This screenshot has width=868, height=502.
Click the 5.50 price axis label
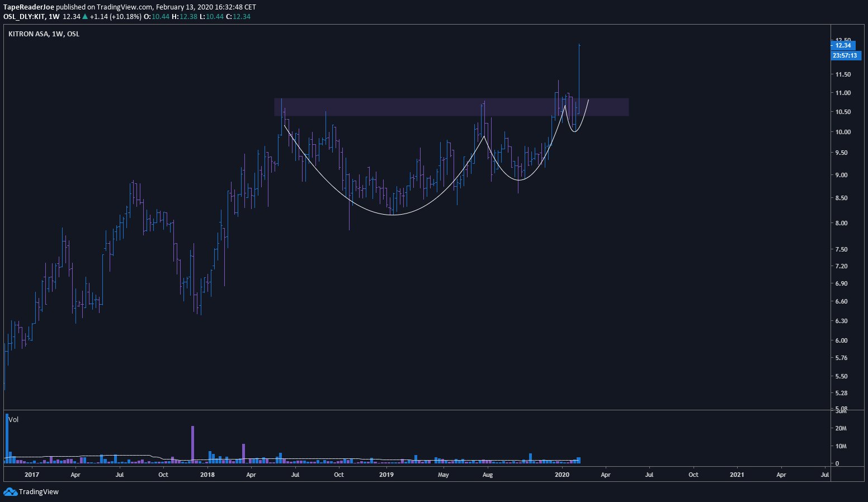841,376
